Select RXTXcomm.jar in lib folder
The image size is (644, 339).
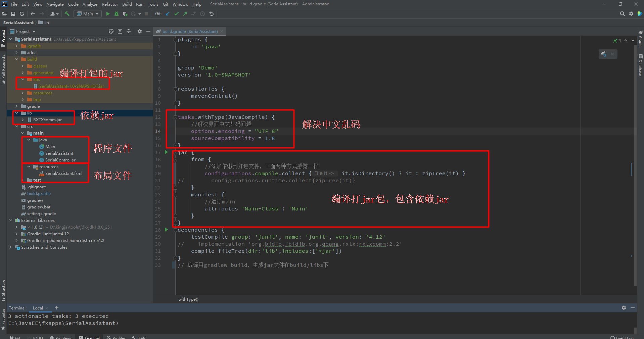coord(47,120)
